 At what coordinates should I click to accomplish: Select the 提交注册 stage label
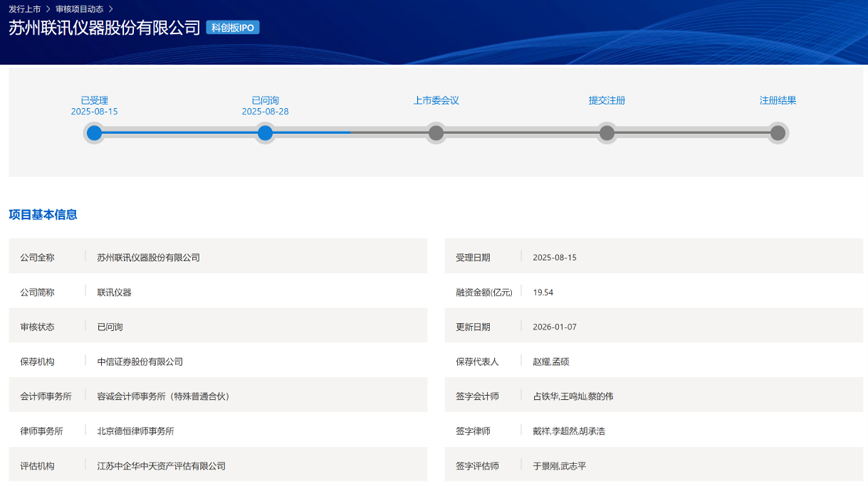pyautogui.click(x=607, y=100)
